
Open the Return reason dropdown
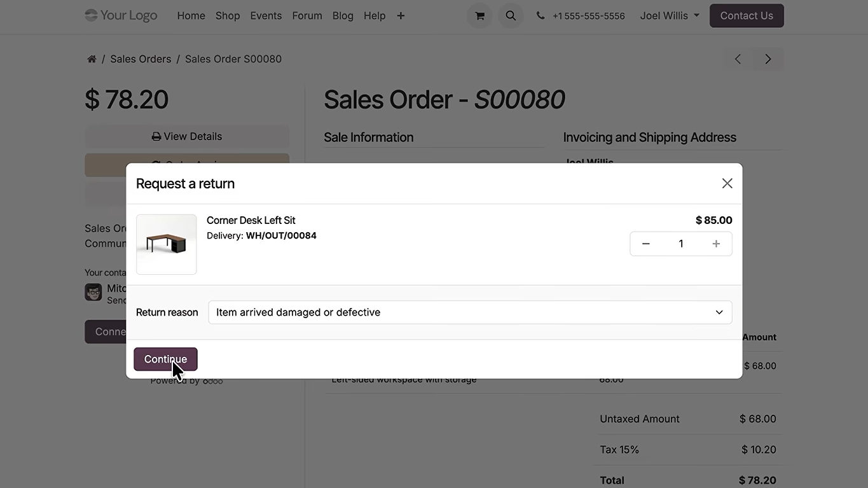pos(470,312)
